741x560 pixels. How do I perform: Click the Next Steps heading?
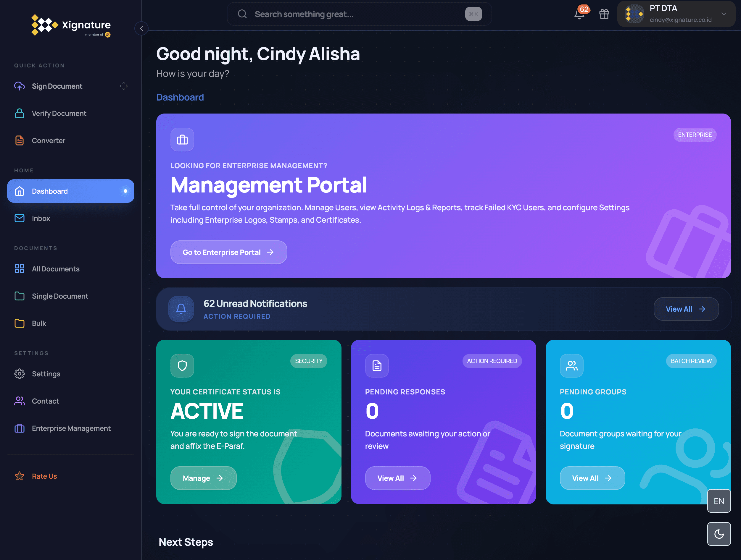(x=186, y=542)
